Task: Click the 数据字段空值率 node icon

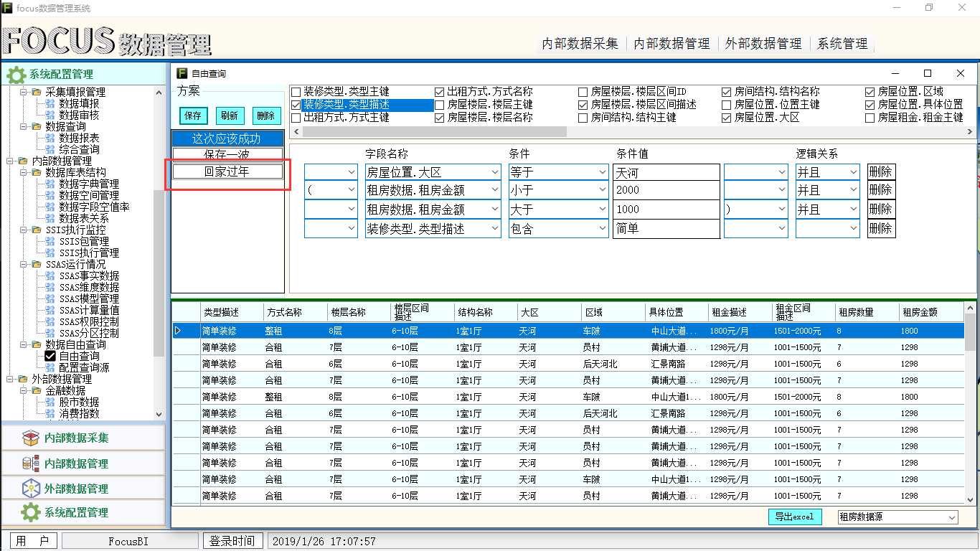Action: tap(50, 207)
